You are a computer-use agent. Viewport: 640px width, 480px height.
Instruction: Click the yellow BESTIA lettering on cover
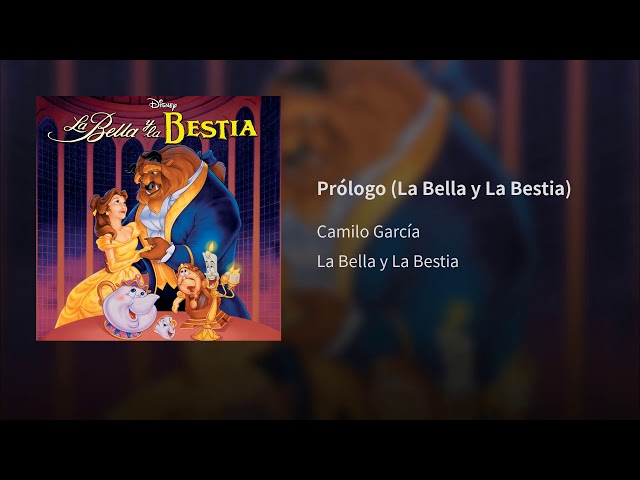pos(211,128)
